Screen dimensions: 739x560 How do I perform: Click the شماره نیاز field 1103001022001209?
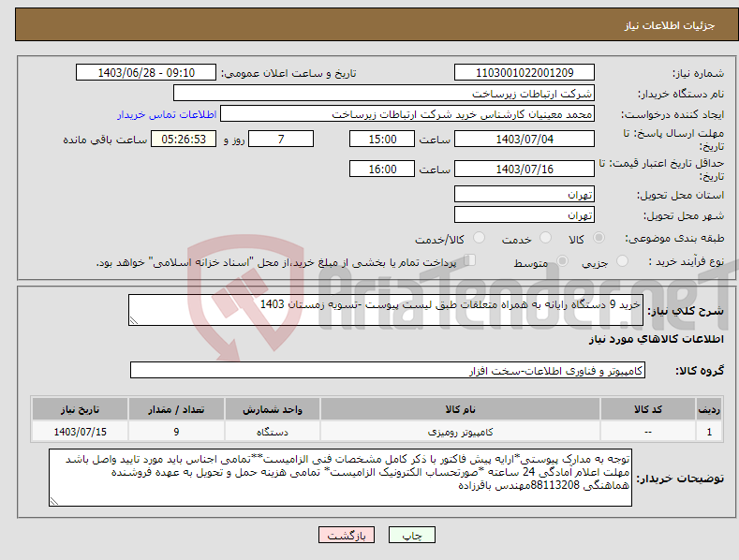pyautogui.click(x=525, y=73)
